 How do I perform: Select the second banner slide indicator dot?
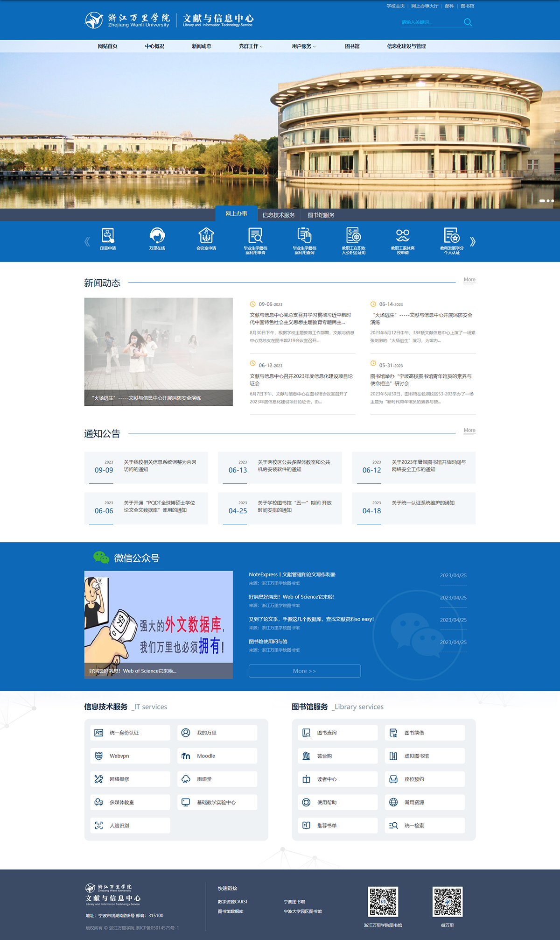pos(548,201)
